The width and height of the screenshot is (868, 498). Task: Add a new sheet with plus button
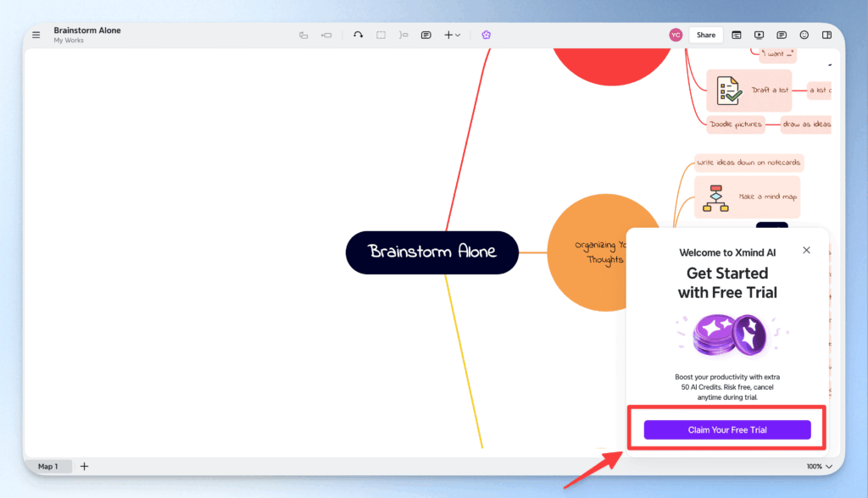(84, 466)
